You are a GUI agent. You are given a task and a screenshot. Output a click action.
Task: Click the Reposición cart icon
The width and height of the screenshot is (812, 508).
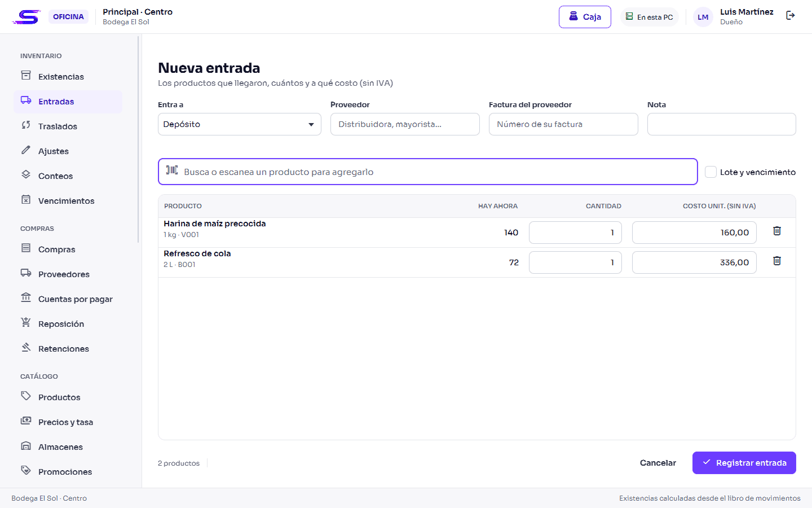click(26, 323)
